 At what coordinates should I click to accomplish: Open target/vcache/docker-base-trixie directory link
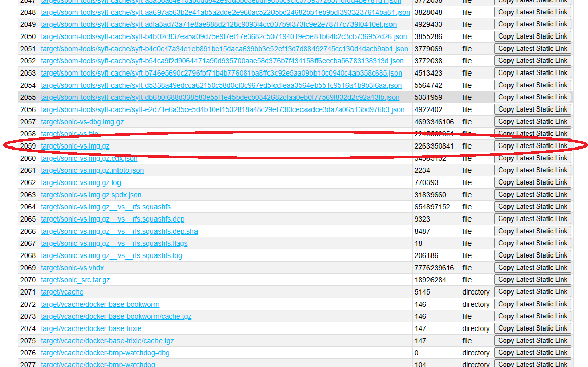[91, 328]
